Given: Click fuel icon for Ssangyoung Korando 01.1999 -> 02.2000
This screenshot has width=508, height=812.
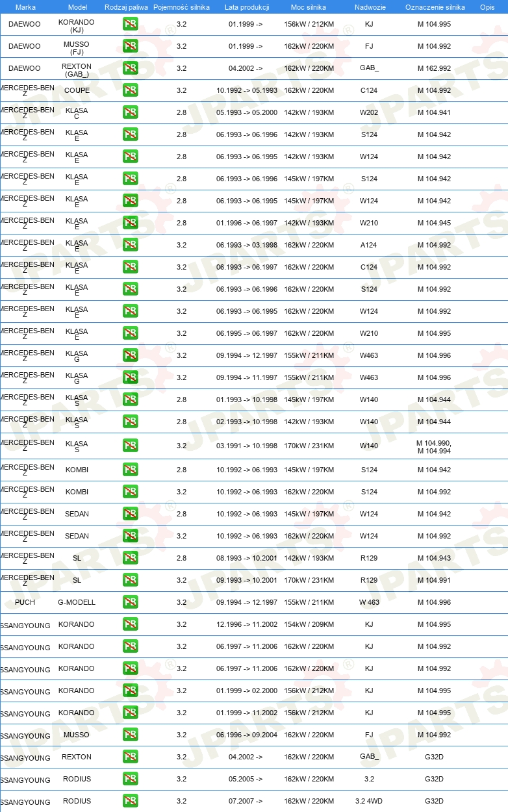Looking at the screenshot, I should (x=130, y=691).
